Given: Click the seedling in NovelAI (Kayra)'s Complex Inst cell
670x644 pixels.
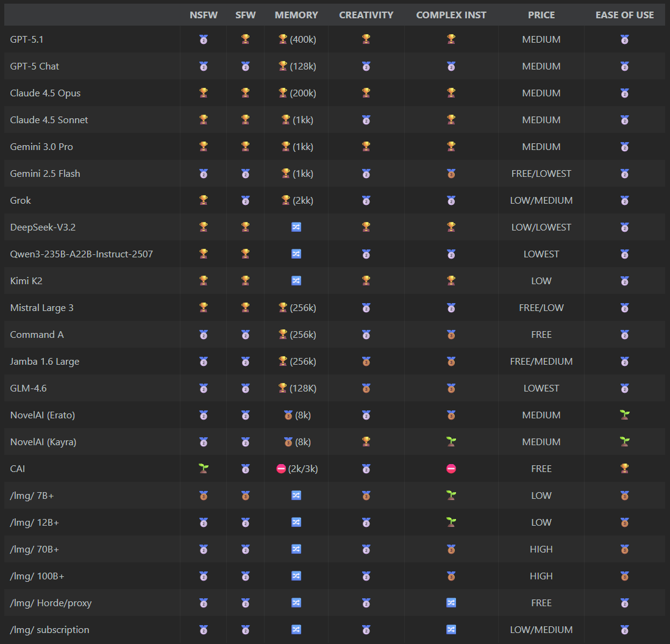Looking at the screenshot, I should click(451, 442).
